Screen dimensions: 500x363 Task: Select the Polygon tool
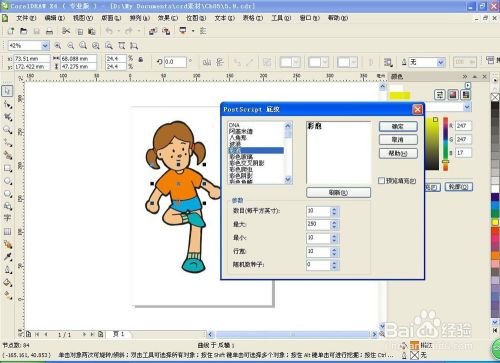pos(7,194)
